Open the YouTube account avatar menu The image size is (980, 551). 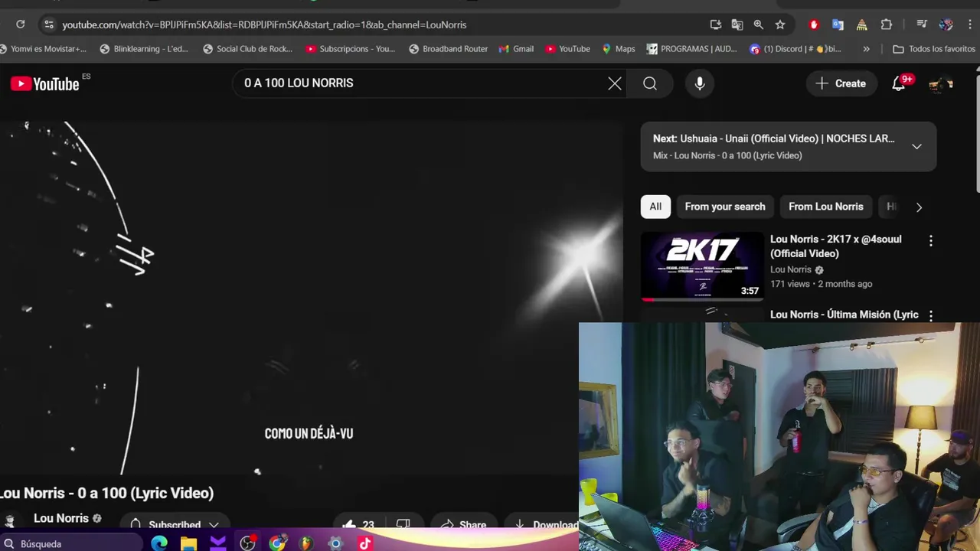941,83
